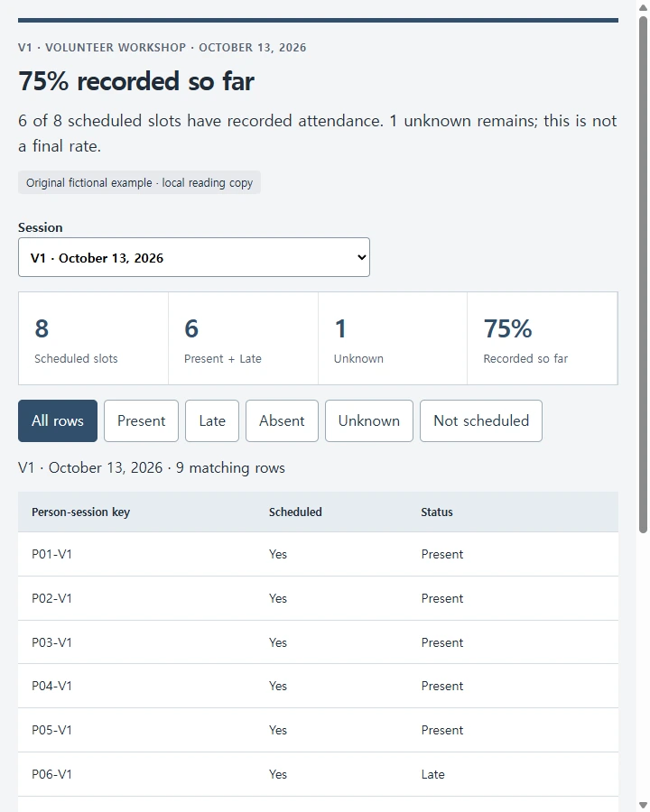
Task: Click the Status column header
Action: coord(437,512)
